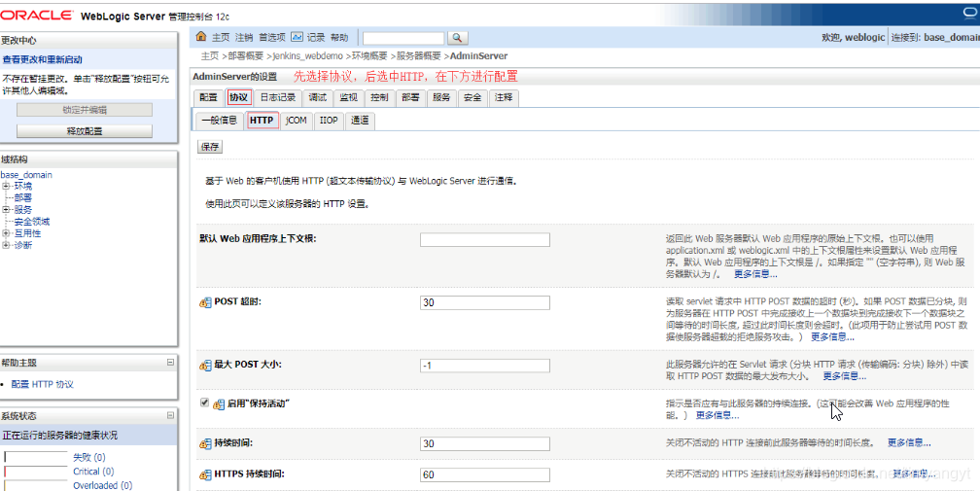This screenshot has width=980, height=491.
Task: Open the 主页 link in the toolbar
Action: click(x=221, y=38)
